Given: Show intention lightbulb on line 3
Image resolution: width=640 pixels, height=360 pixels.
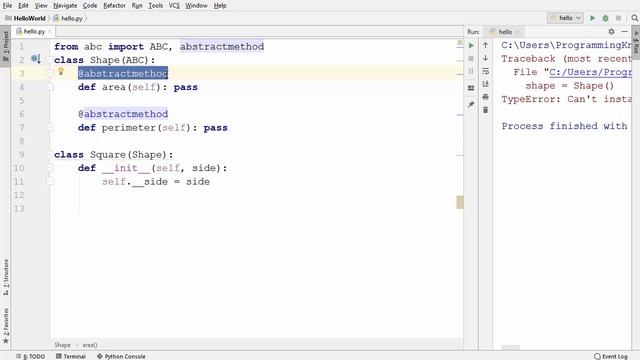Looking at the screenshot, I should (61, 72).
